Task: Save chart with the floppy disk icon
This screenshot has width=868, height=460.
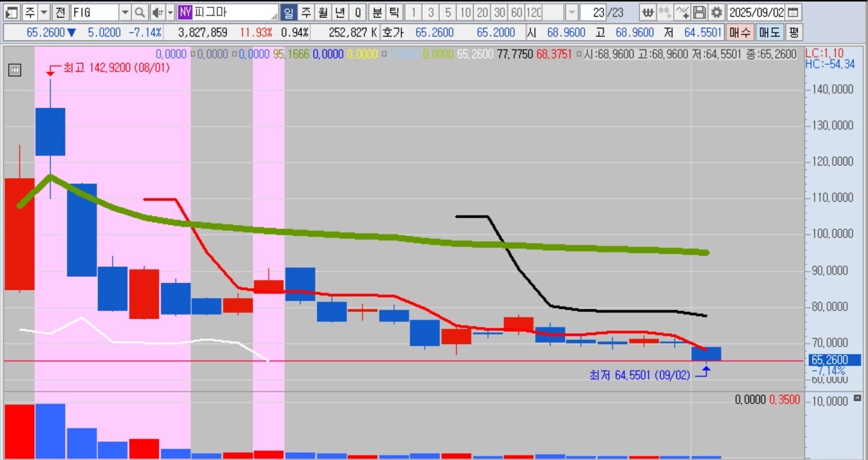Action: pyautogui.click(x=699, y=12)
